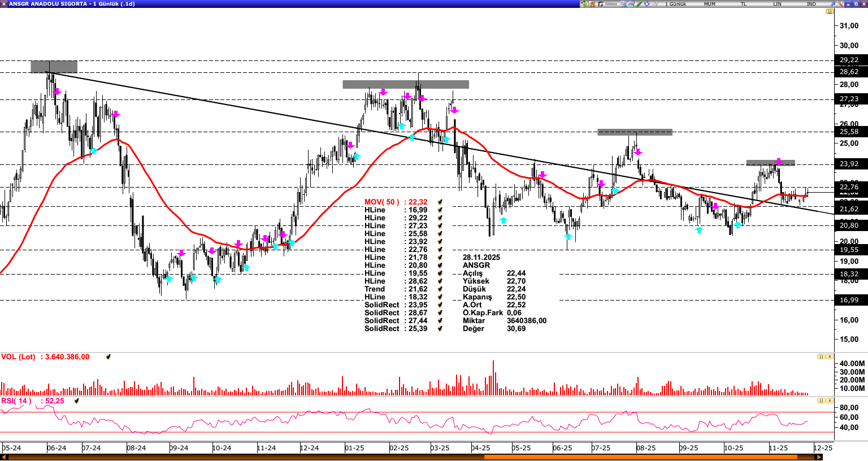Open the '1 Günlük' period selector

click(675, 4)
